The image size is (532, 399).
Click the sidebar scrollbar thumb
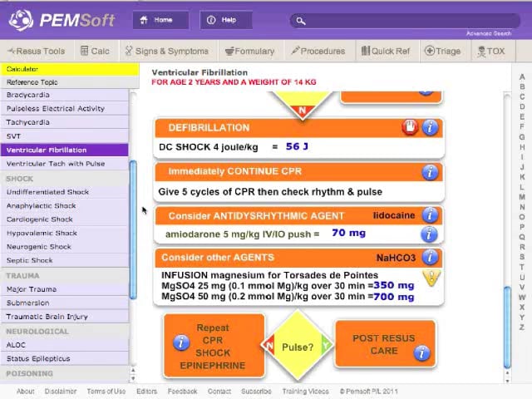click(x=133, y=229)
